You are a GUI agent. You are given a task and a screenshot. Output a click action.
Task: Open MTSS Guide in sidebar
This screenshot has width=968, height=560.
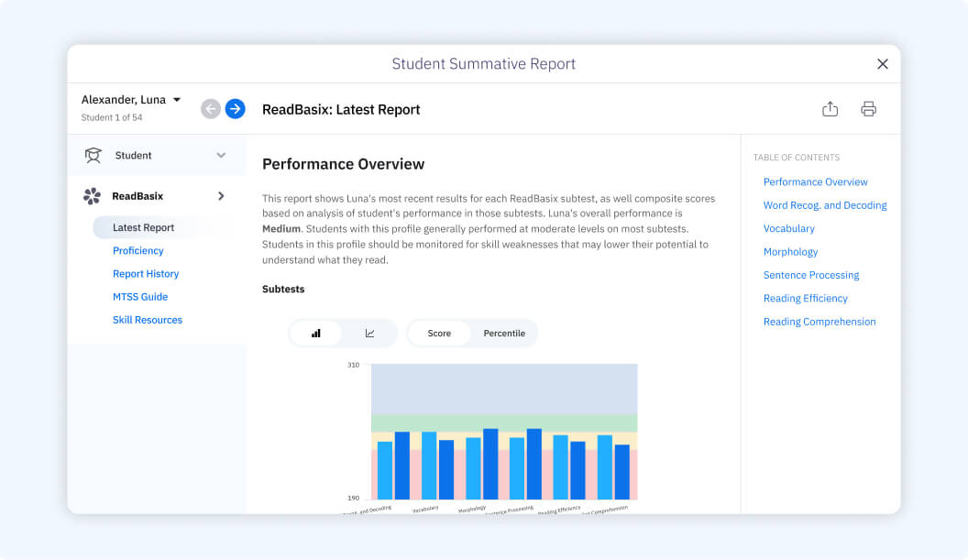tap(140, 297)
